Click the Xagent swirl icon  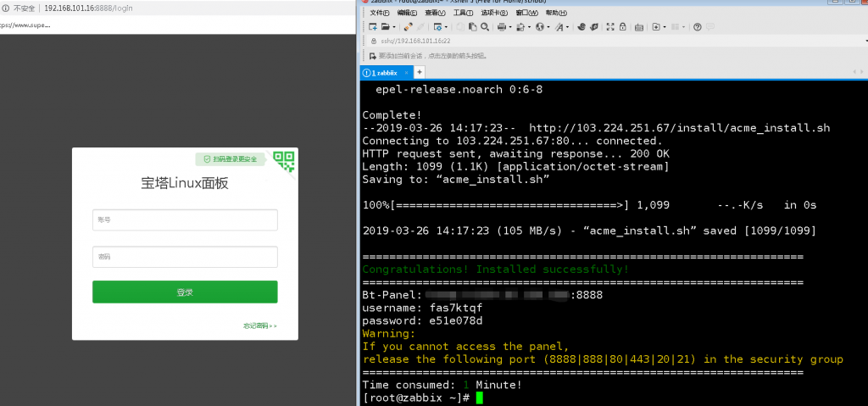point(581,26)
